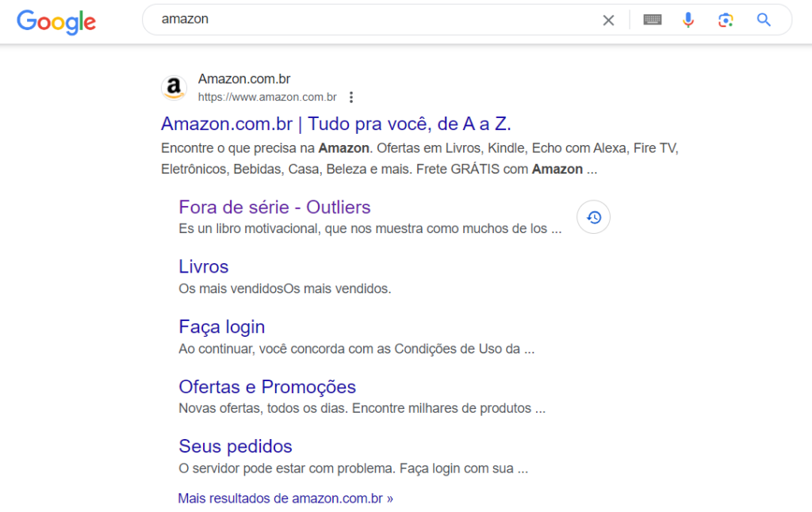Screen dimensions: 812x512
Task: Submit search with magnifying glass
Action: tap(764, 21)
